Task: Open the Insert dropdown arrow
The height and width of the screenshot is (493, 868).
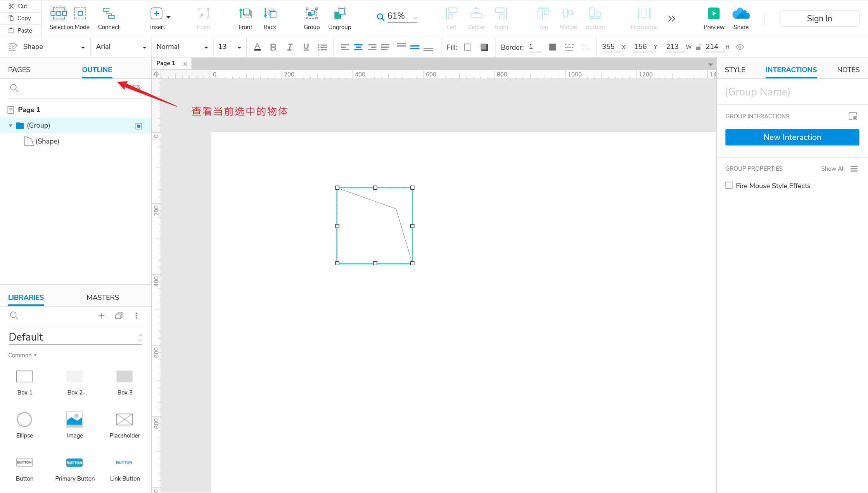Action: coord(168,17)
